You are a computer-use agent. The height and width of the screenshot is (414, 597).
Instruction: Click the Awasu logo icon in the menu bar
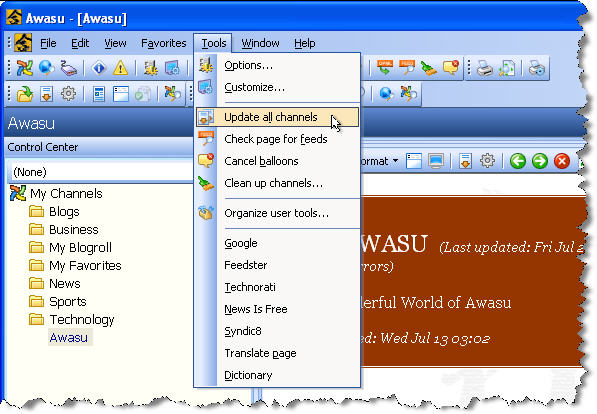tap(23, 43)
